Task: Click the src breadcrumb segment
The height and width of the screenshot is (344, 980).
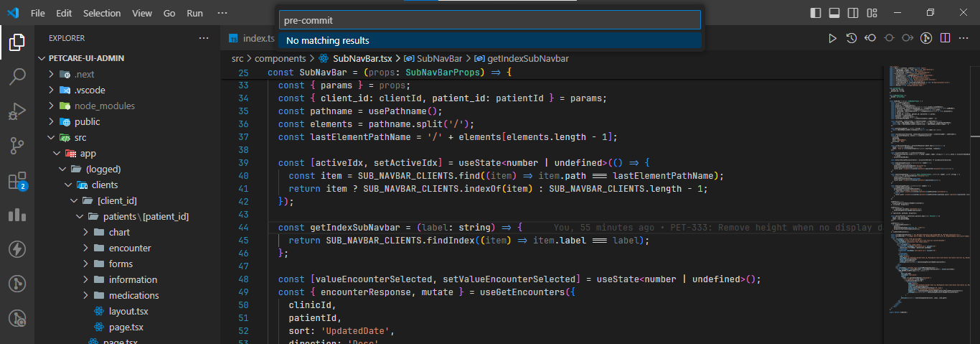Action: (237, 58)
